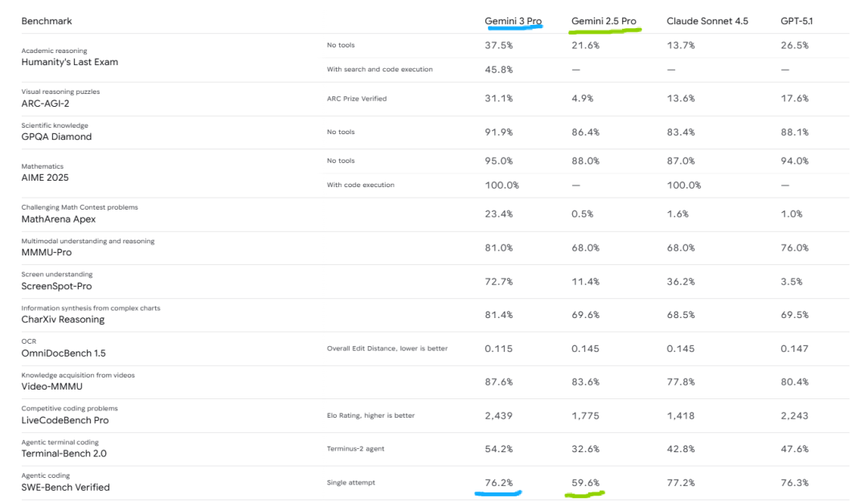
Task: Click the Benchmark column heading
Action: click(x=47, y=21)
